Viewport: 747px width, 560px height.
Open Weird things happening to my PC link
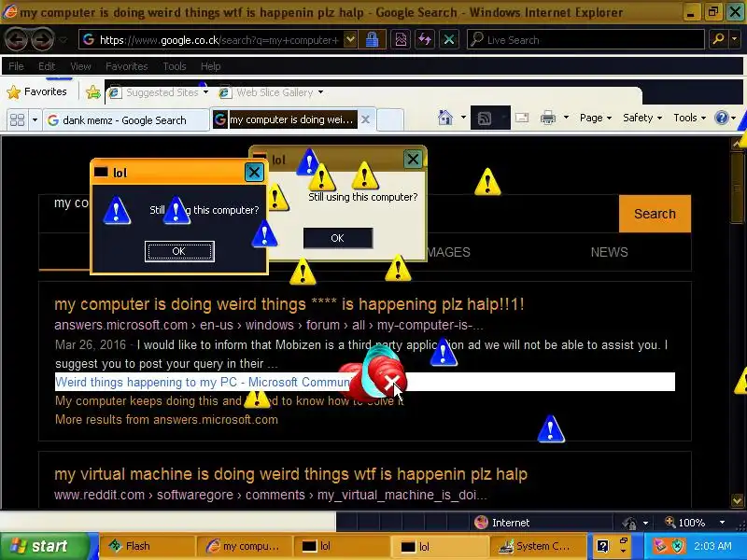click(203, 382)
